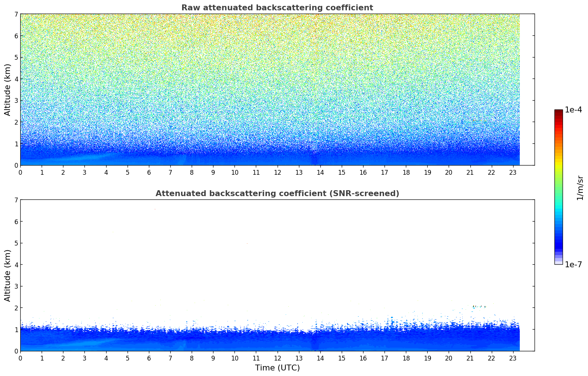Click the bottom plot's time tick '12'
Viewport: 588px width, 376px height.
tap(278, 358)
